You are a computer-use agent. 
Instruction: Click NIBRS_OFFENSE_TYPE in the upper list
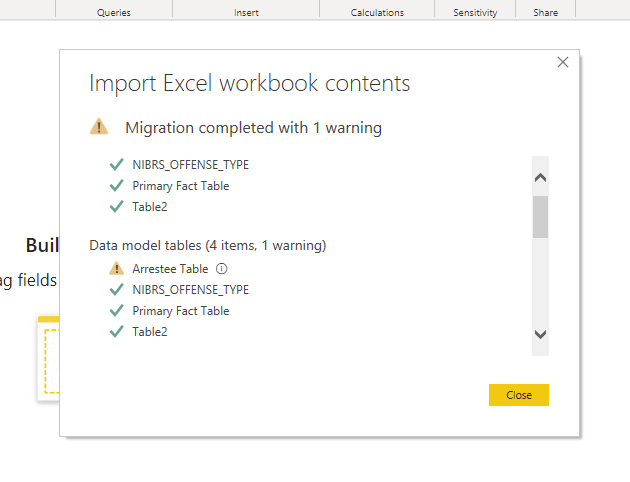pyautogui.click(x=191, y=165)
